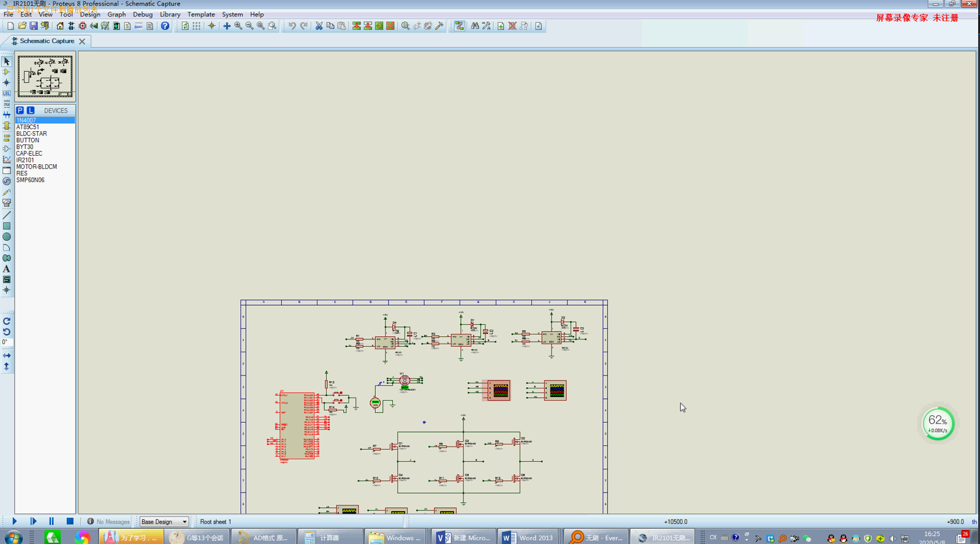This screenshot has width=980, height=544.
Task: Select the Wire Label mode tool
Action: click(x=7, y=93)
